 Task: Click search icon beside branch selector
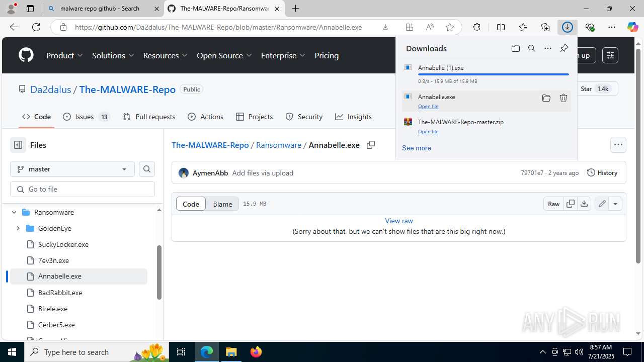[147, 169]
